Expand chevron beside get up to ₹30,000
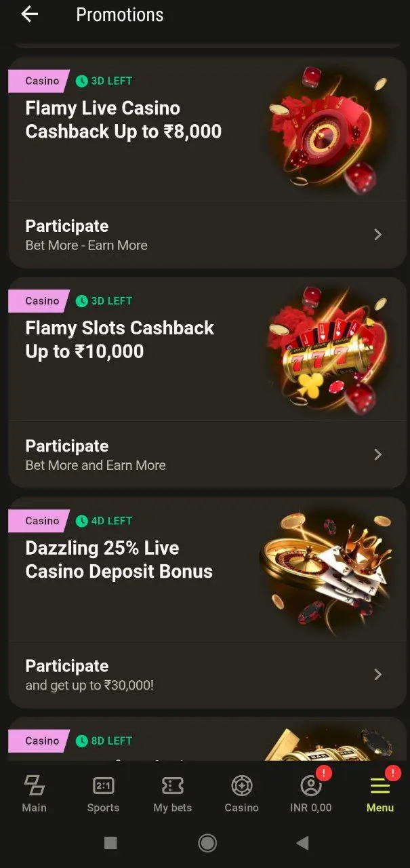Screen dimensions: 410x868 tap(378, 674)
